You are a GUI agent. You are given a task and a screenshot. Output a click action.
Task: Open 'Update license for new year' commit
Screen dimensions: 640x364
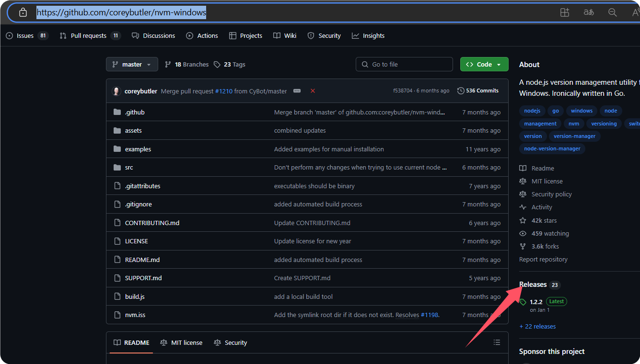[313, 241]
